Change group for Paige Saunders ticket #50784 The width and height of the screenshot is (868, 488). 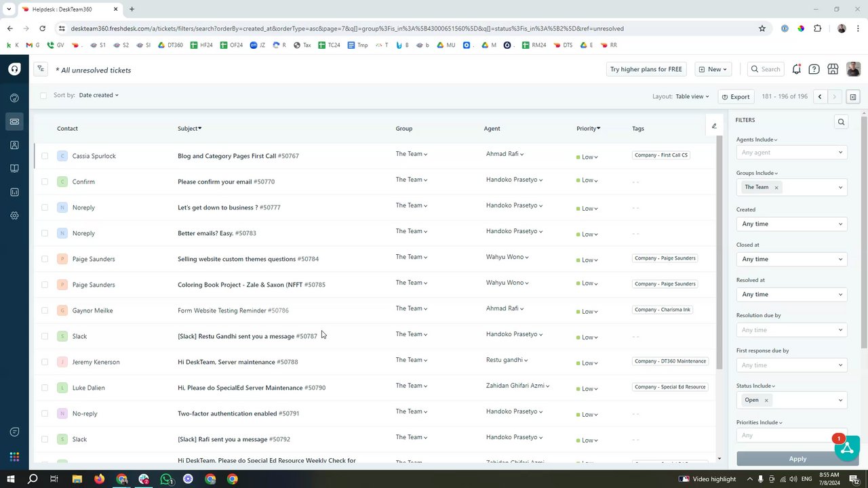[412, 257]
